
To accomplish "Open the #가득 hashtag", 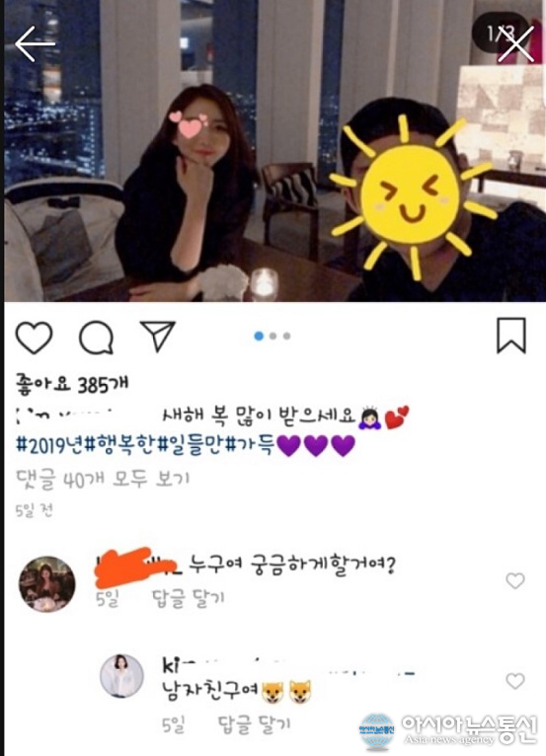I will pyautogui.click(x=250, y=445).
